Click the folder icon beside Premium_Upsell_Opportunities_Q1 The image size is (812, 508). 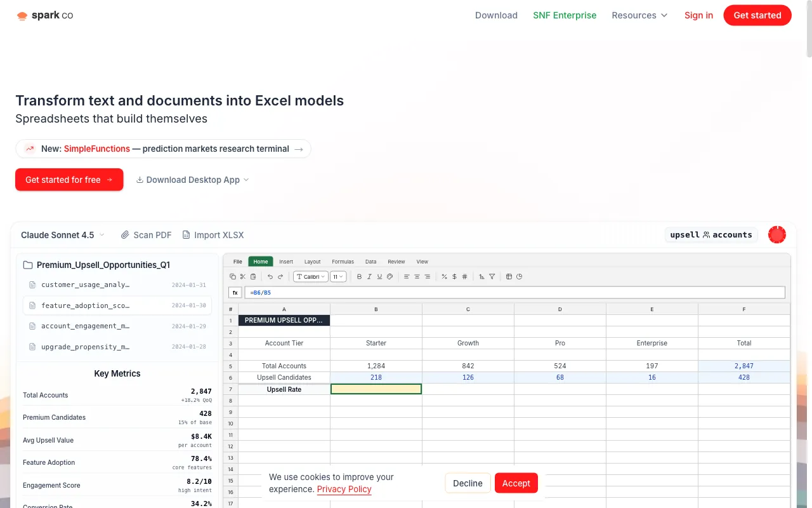(x=28, y=265)
